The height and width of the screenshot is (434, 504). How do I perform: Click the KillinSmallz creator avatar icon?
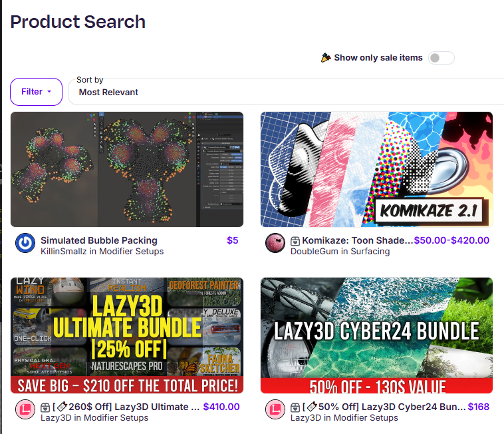point(25,243)
